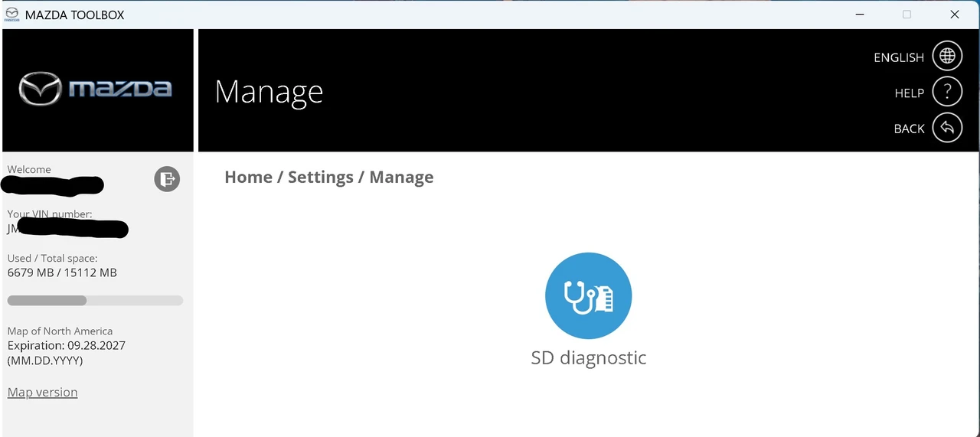Click the globe language icon
Image resolution: width=980 pixels, height=437 pixels.
947,57
